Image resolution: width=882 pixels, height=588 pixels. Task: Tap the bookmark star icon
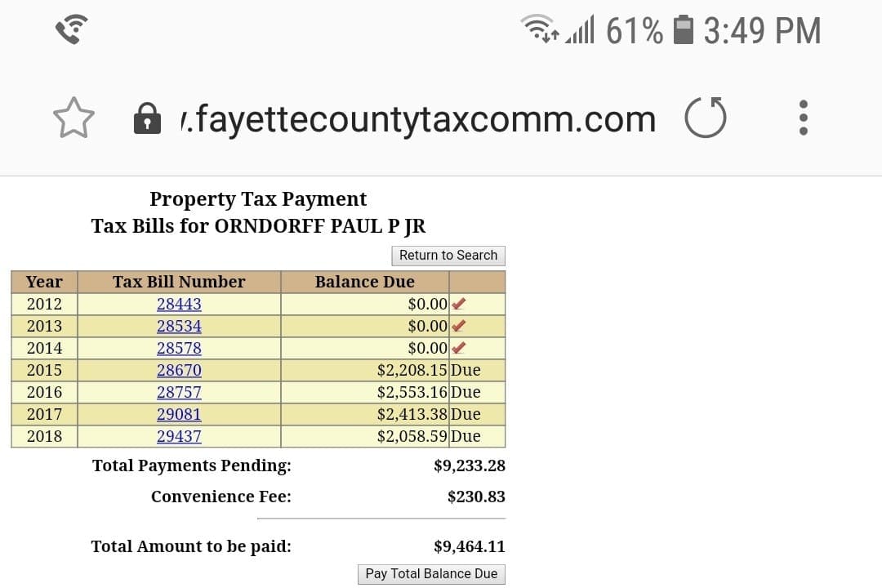[x=73, y=118]
